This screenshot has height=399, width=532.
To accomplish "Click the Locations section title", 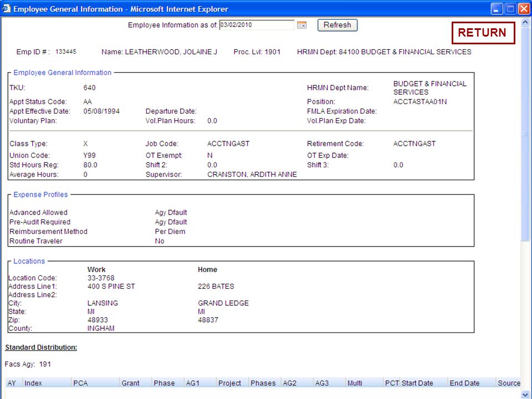I will (29, 261).
